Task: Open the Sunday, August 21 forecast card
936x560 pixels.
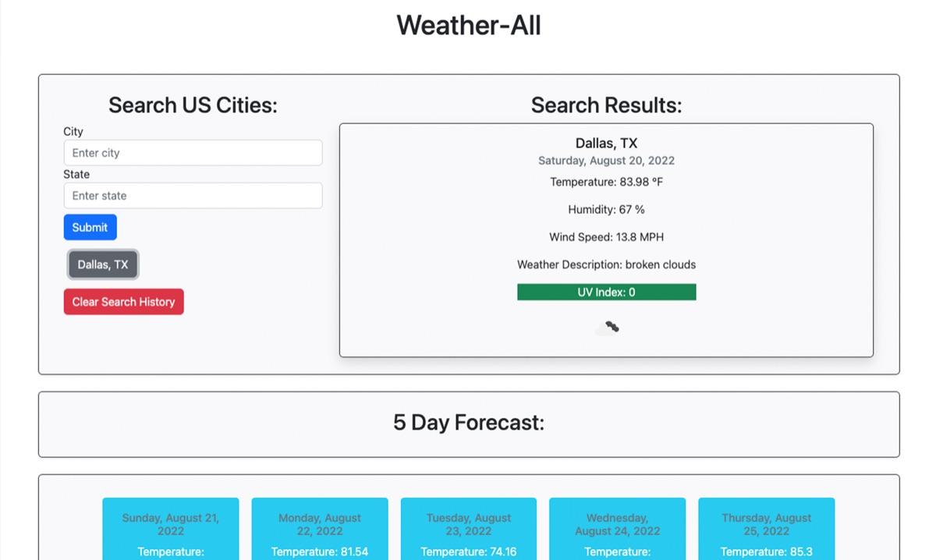Action: tap(171, 529)
